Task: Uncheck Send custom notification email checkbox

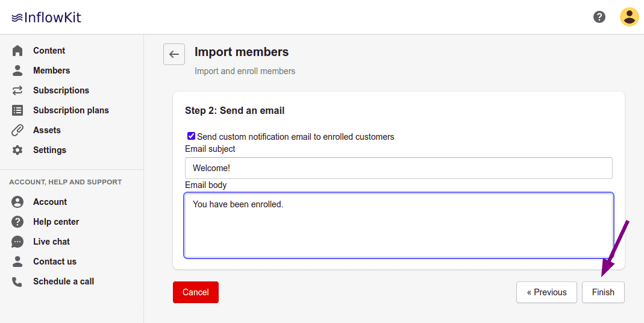Action: coord(191,136)
